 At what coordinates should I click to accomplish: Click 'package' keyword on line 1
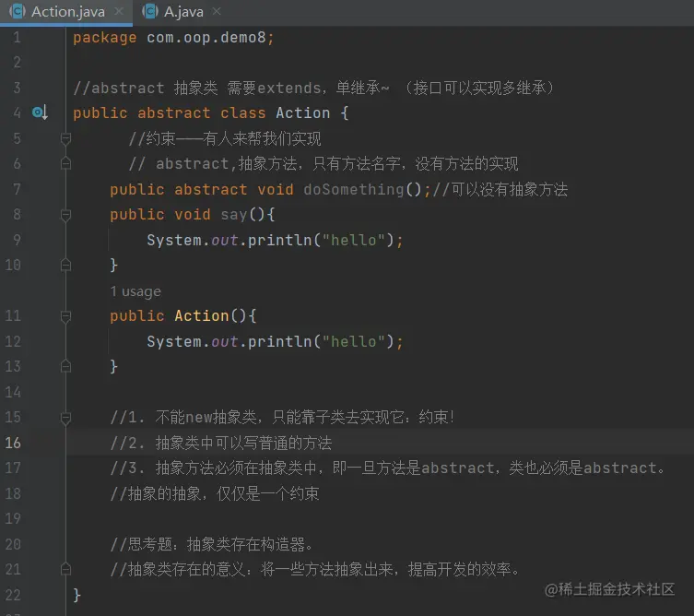pos(104,38)
